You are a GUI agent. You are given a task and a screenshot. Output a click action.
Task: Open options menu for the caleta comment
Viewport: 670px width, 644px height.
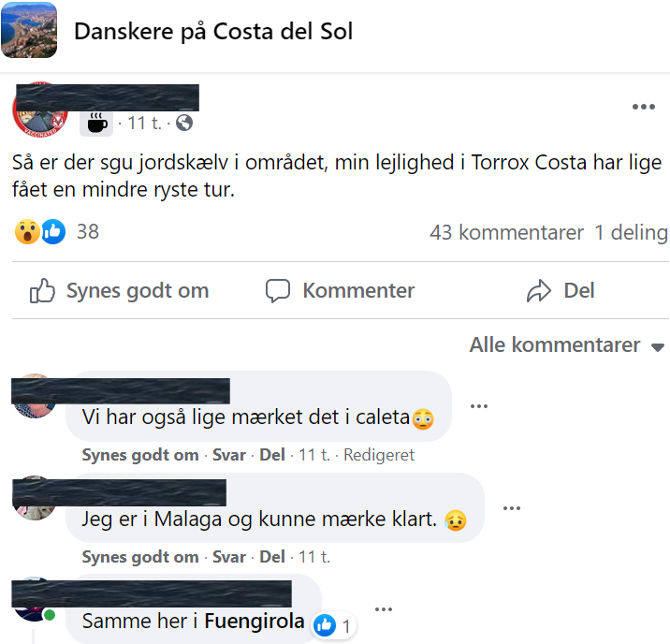click(x=479, y=406)
